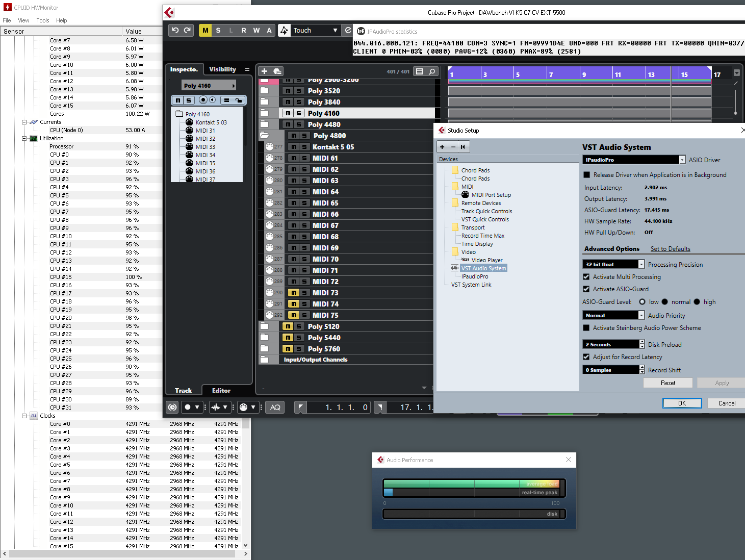The image size is (745, 560).
Task: Switch to the Visibility tab
Action: pos(222,69)
